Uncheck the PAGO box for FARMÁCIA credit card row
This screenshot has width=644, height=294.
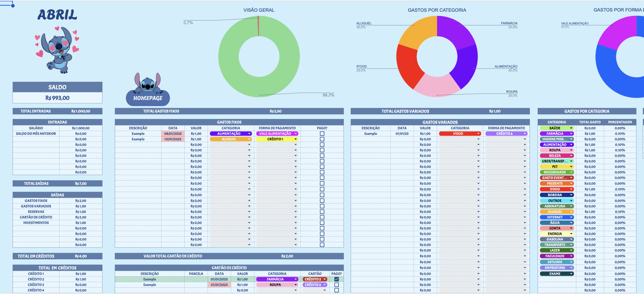point(336,279)
